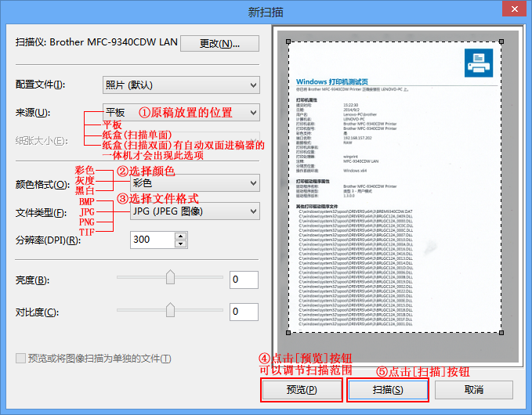The image size is (532, 415).
Task: Click the 分辨率(DPI)(R) label
Action: [48, 240]
